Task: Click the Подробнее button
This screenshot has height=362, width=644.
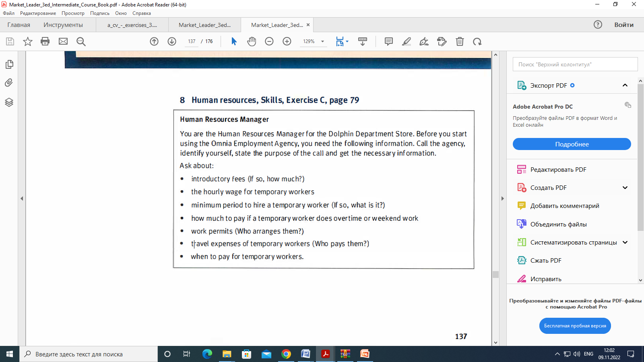Action: pos(572,144)
